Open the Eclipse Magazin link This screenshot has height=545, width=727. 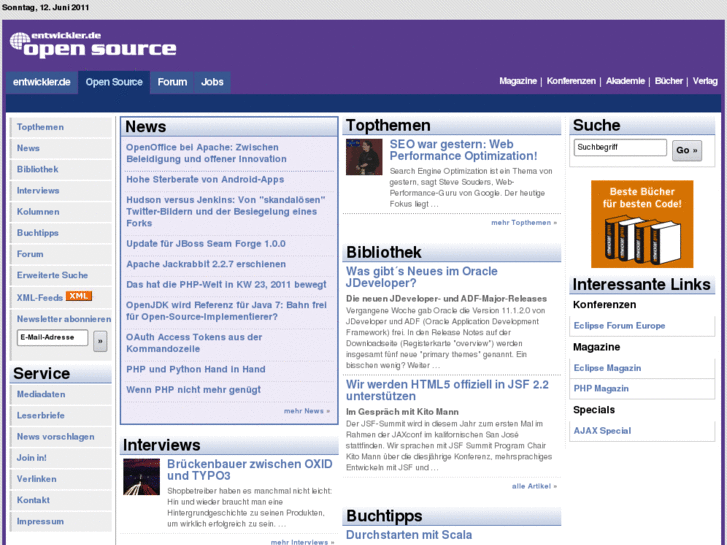(607, 368)
